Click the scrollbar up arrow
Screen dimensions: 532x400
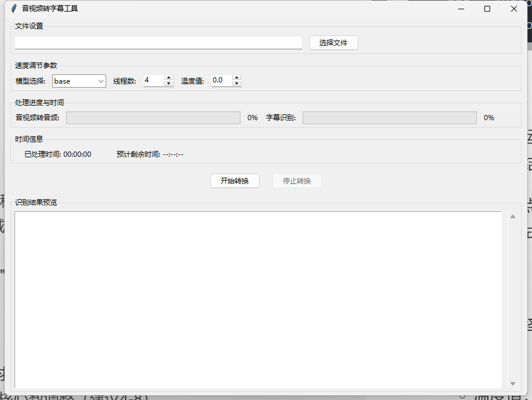pos(513,215)
